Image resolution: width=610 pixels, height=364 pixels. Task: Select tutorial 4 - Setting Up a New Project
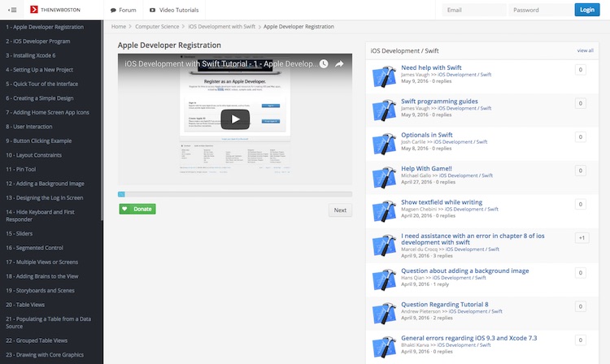click(x=39, y=70)
